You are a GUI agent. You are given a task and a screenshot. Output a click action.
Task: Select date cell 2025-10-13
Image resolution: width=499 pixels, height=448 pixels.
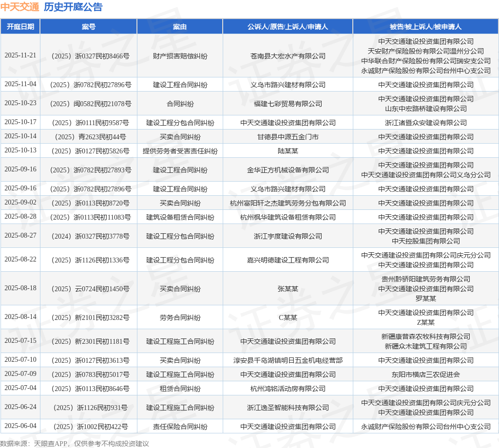(x=20, y=150)
